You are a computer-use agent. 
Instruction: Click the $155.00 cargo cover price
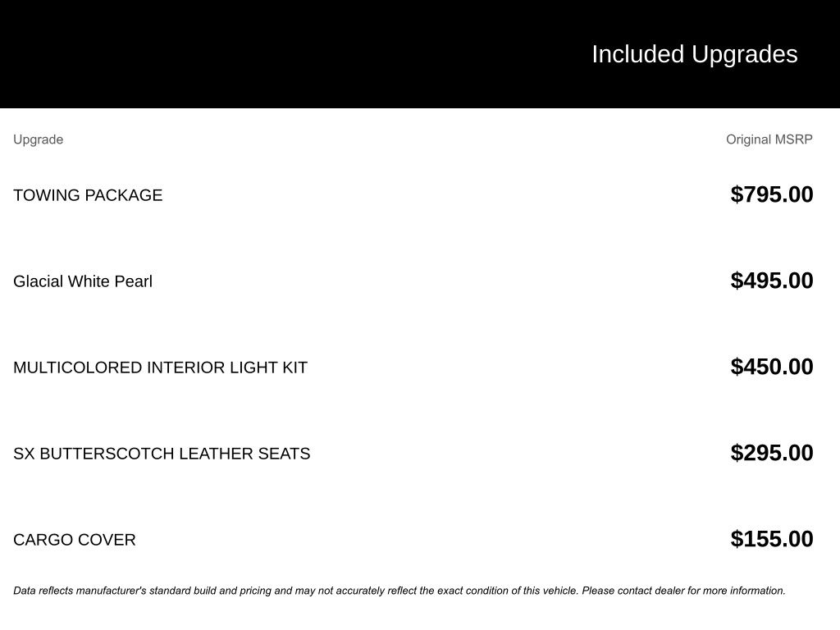click(772, 539)
